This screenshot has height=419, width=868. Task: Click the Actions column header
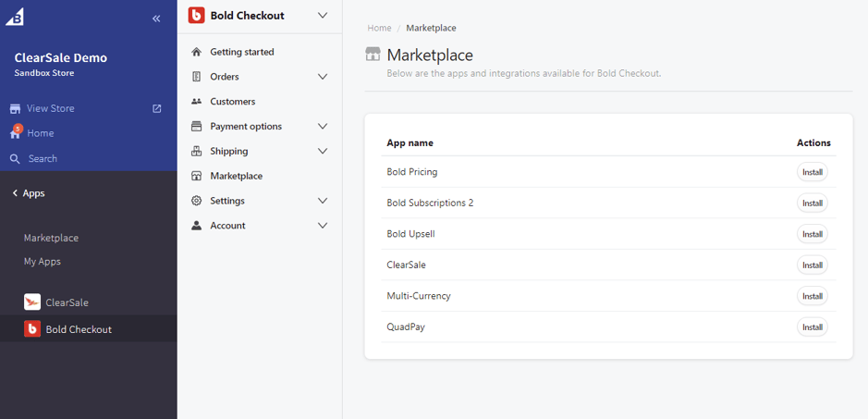(813, 142)
